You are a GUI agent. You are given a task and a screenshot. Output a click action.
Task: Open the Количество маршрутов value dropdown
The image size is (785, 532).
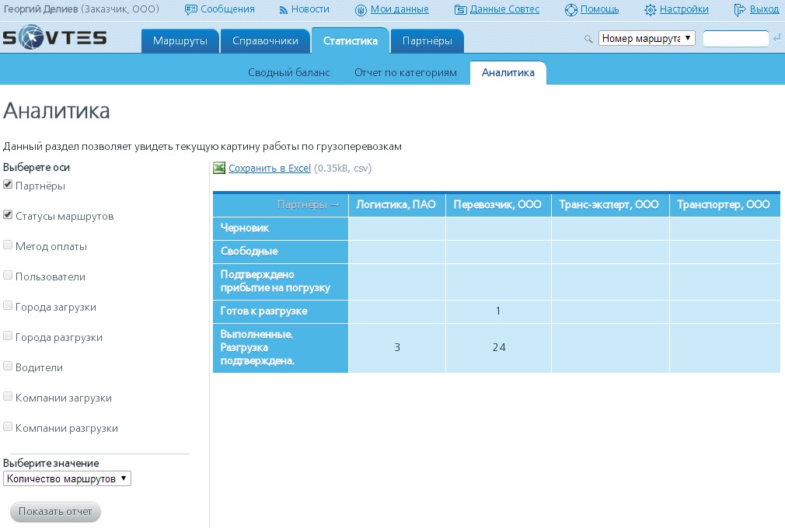67,478
